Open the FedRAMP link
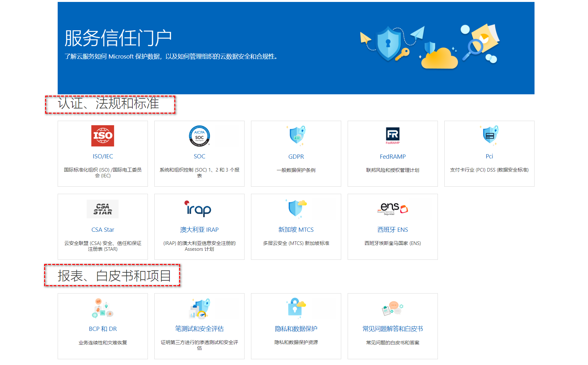 point(393,157)
